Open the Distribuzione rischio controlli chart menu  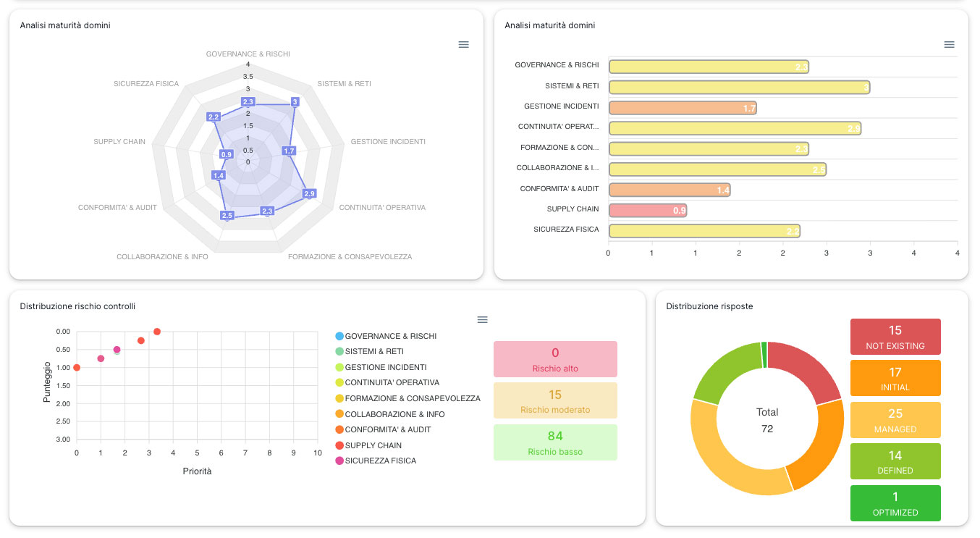tap(483, 319)
